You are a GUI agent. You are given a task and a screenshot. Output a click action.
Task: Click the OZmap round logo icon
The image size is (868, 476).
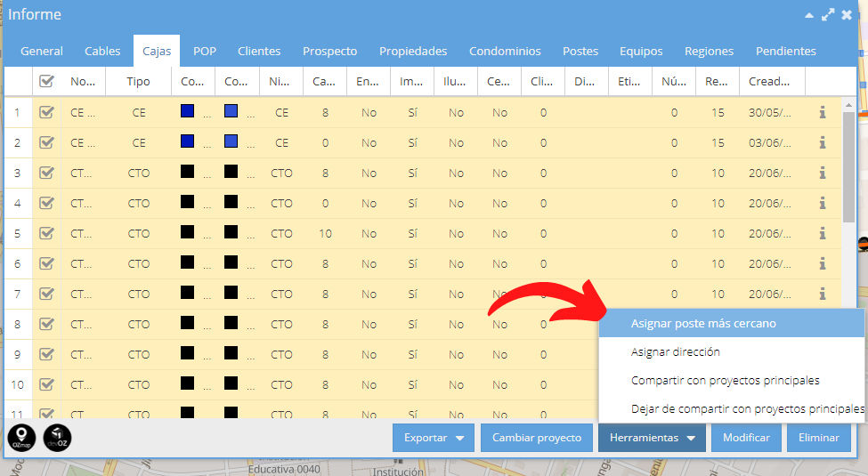pos(21,438)
